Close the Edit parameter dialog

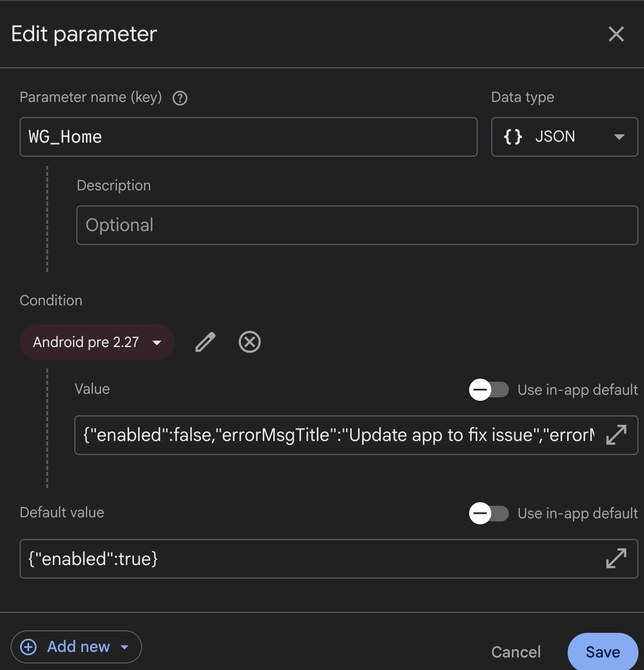coord(616,34)
